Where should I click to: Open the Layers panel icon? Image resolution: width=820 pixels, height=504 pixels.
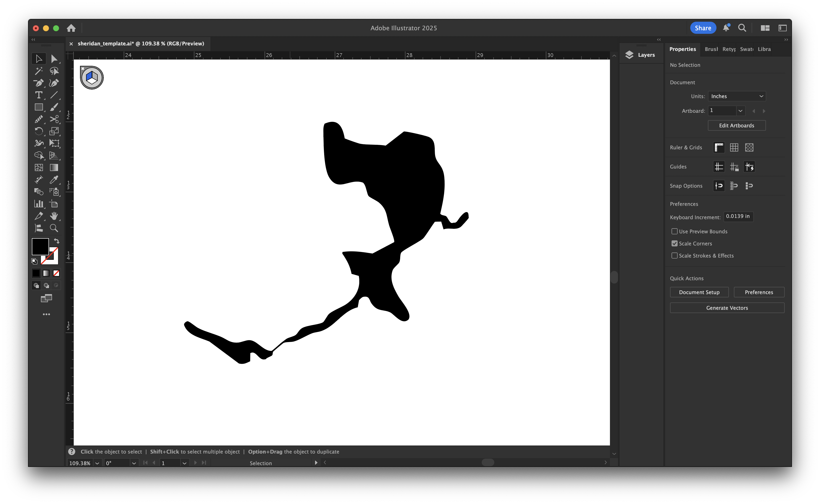[629, 55]
